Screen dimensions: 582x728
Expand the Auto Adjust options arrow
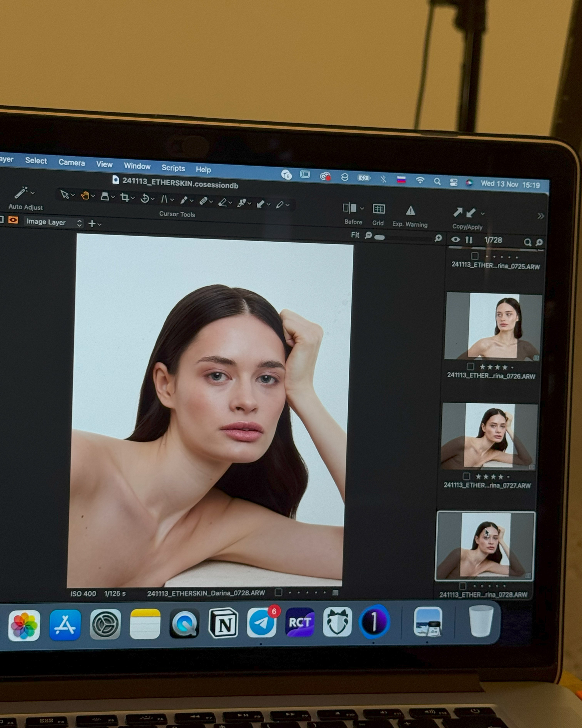point(33,193)
